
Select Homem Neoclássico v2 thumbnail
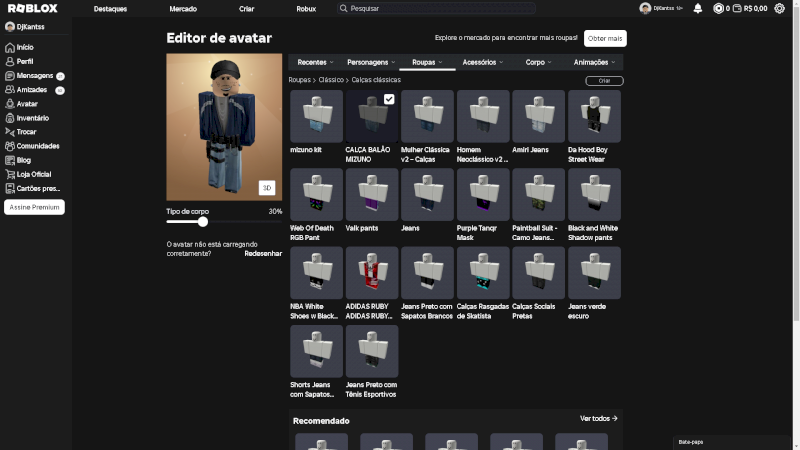pyautogui.click(x=483, y=116)
